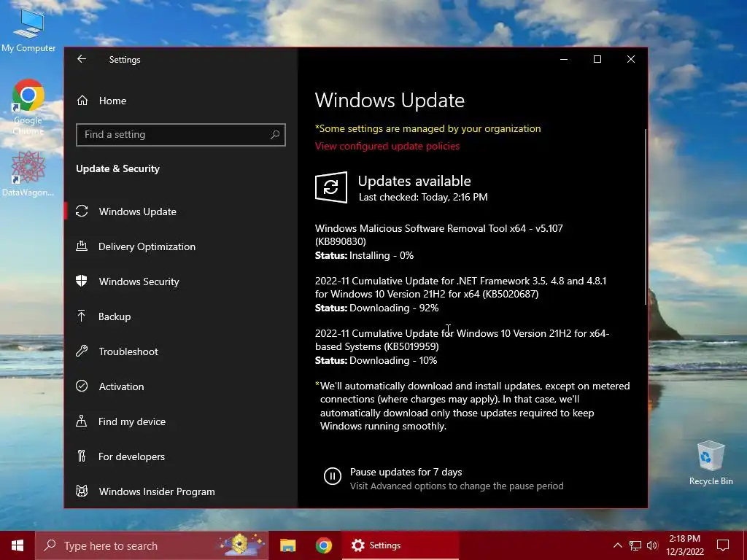Screen dimensions: 747x560
Task: Click View configured update policies link
Action: (387, 146)
